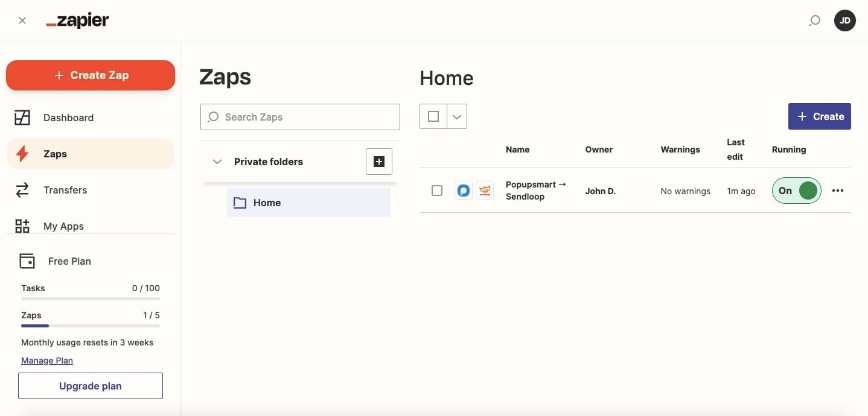This screenshot has width=868, height=416.
Task: Click the My Apps grid icon
Action: [x=22, y=226]
